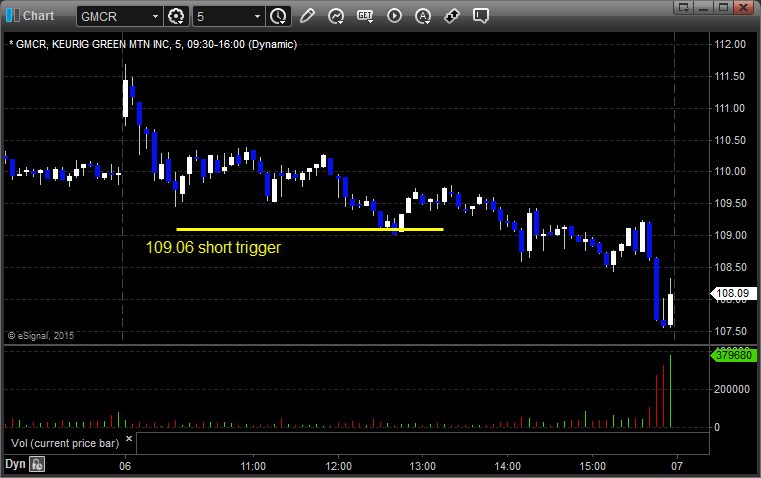The height and width of the screenshot is (478, 761).
Task: Click the 11:00 time axis label
Action: [253, 466]
